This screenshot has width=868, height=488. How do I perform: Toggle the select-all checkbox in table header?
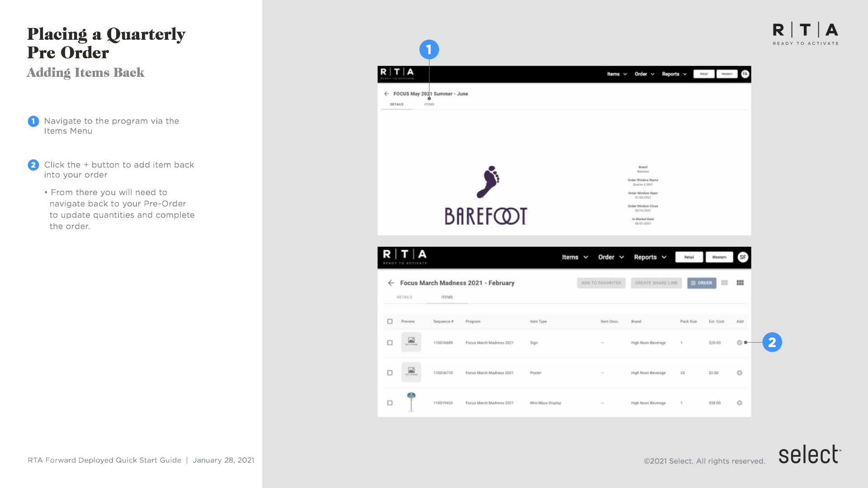(390, 321)
